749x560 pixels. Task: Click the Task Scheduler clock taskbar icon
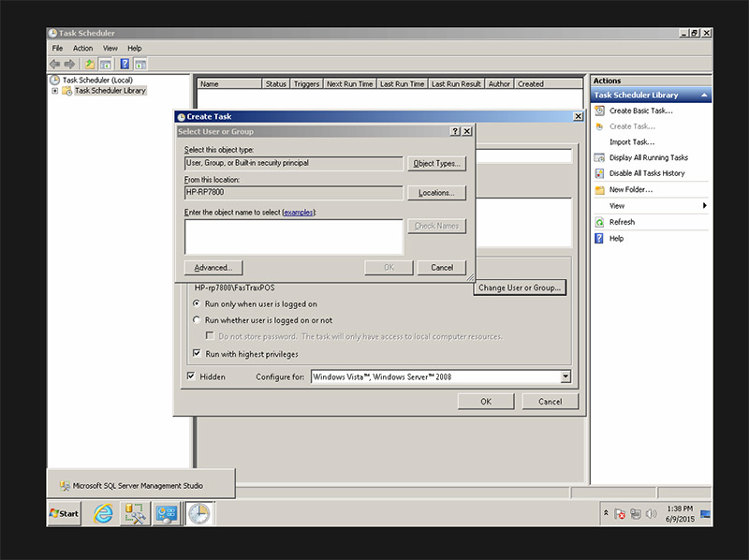coord(198,514)
